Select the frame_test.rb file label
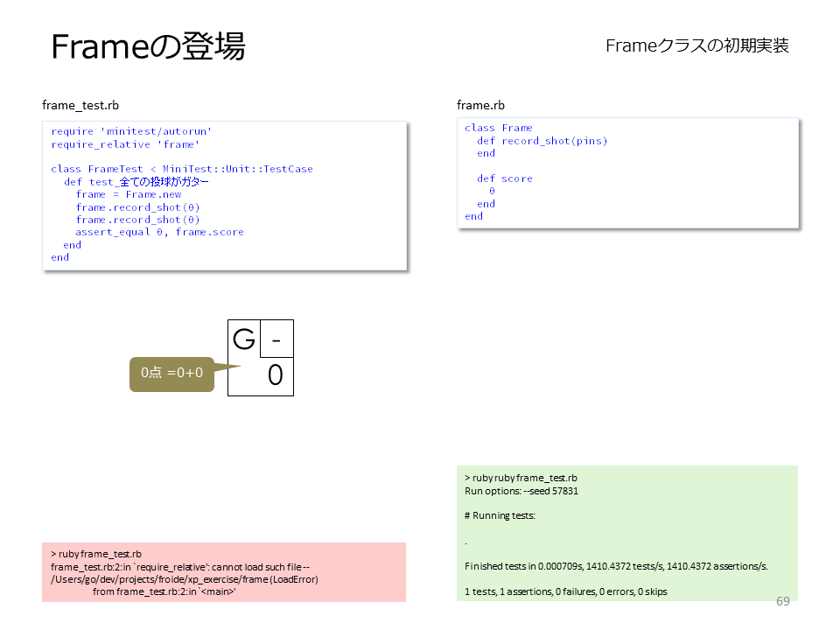 pos(80,105)
